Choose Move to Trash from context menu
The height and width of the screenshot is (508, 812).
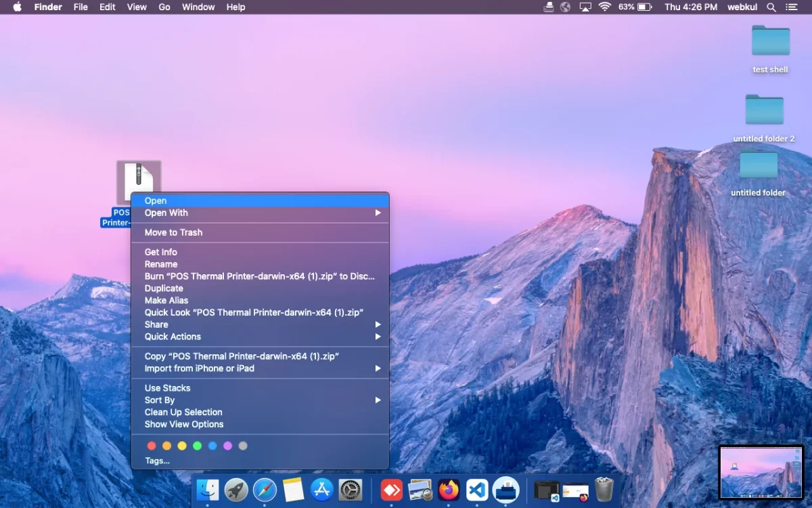coord(173,232)
